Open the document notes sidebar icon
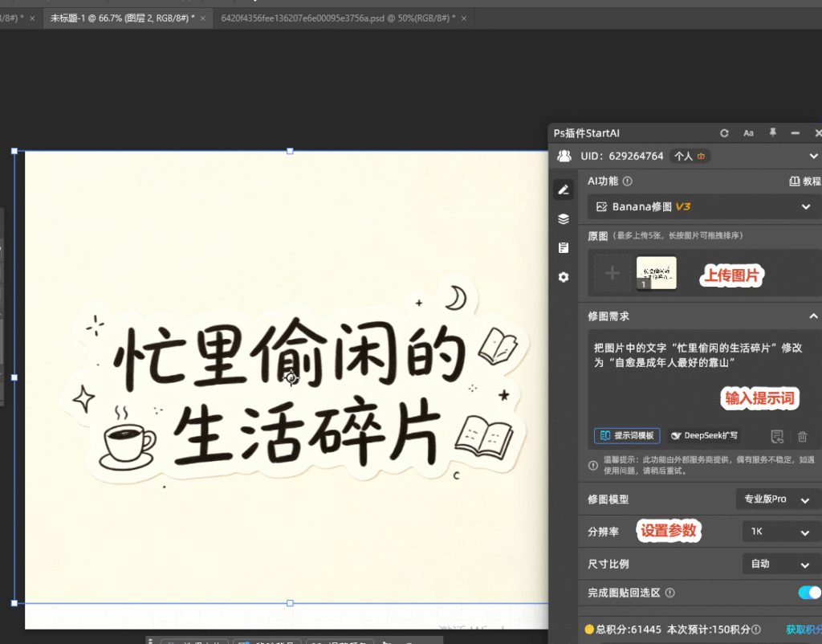The image size is (822, 644). coord(564,247)
